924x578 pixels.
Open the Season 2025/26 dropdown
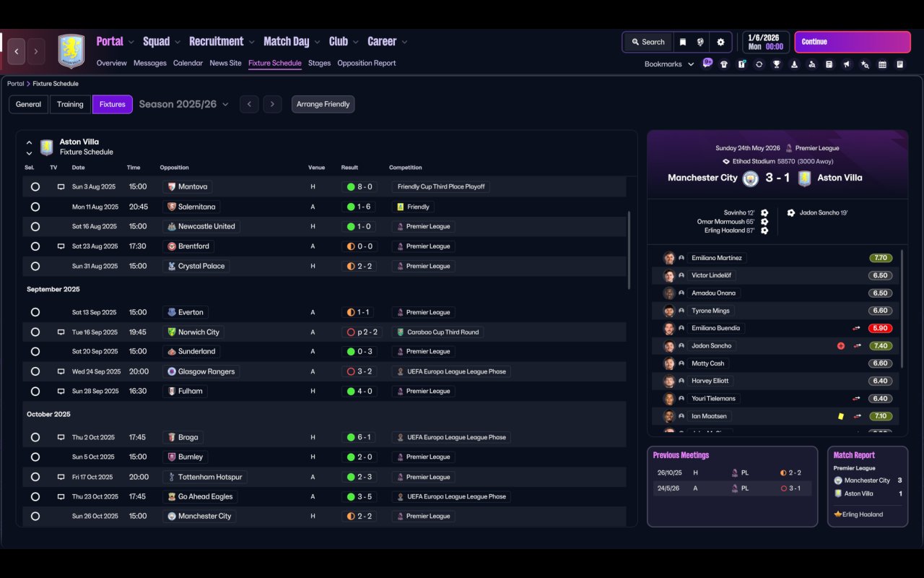[184, 104]
